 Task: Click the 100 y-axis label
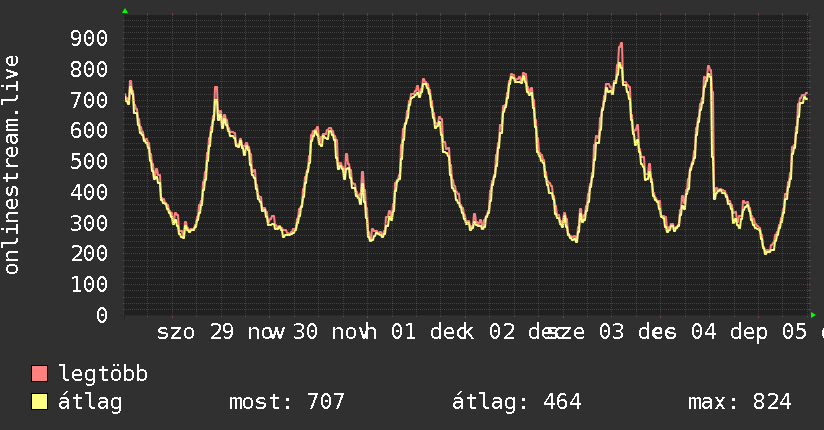[89, 284]
